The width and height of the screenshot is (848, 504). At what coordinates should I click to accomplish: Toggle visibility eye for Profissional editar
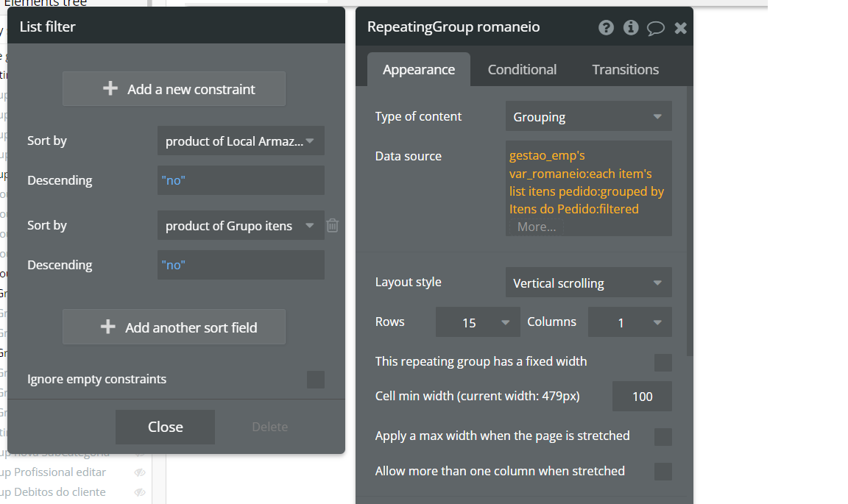click(140, 472)
